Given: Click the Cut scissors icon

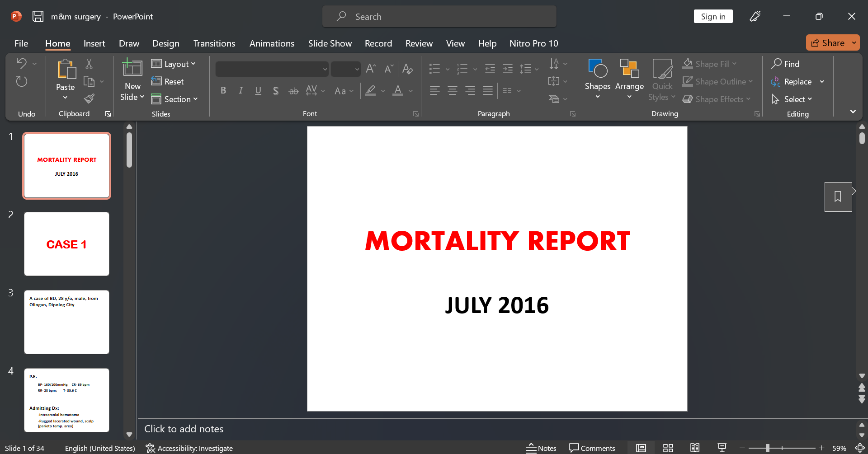Looking at the screenshot, I should [x=89, y=64].
